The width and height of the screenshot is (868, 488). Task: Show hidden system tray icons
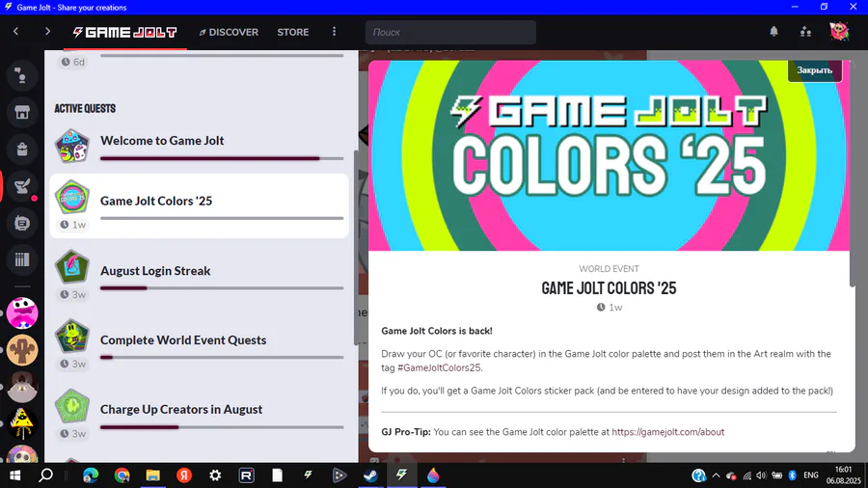tap(716, 475)
